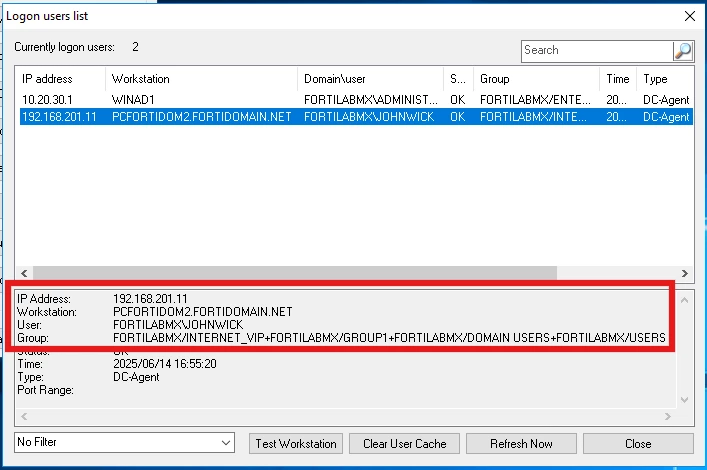Click the Clear User Cache button
707x470 pixels.
404,444
